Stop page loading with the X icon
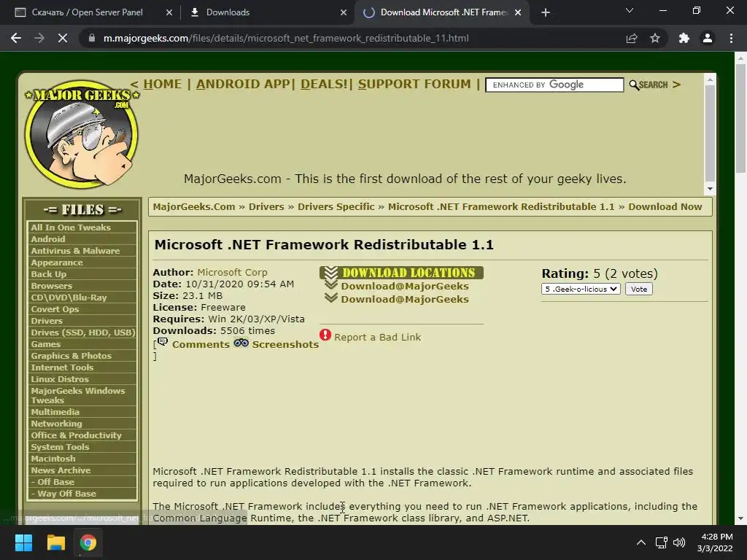 coord(63,38)
